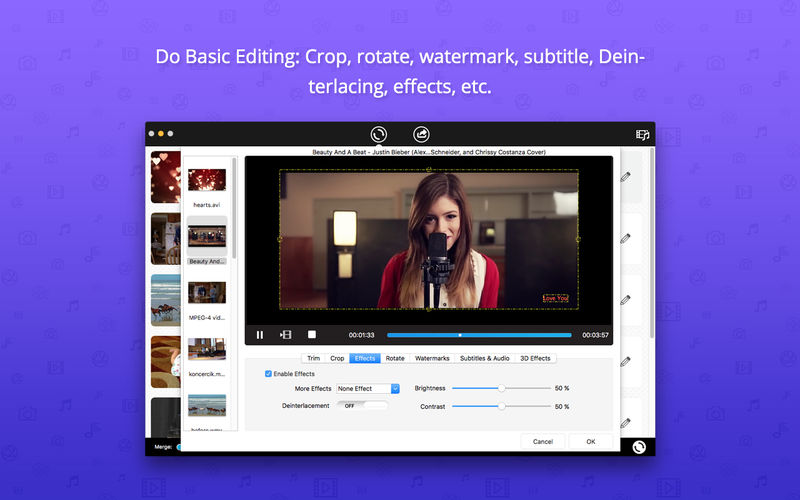Click the start conversion icon at bottom right
800x500 pixels.
coord(639,447)
